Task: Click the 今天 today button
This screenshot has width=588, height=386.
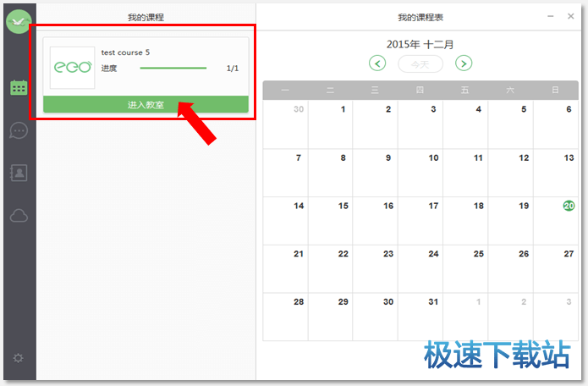Action: (420, 64)
